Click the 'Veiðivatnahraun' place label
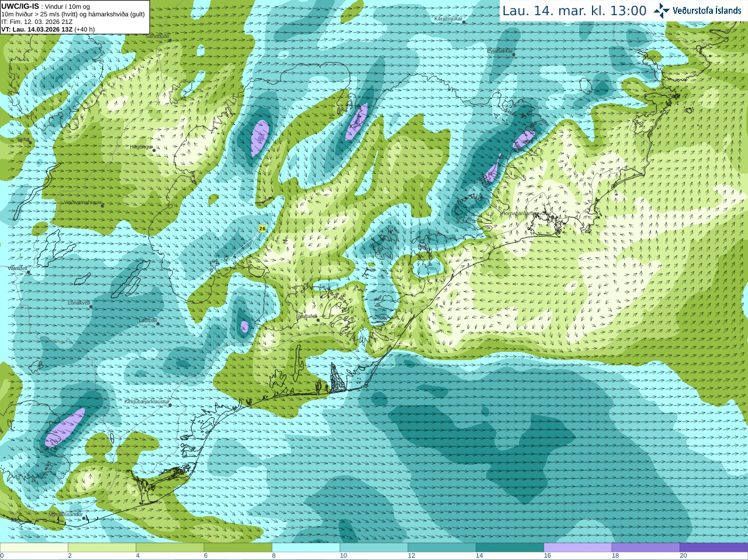 (x=82, y=202)
